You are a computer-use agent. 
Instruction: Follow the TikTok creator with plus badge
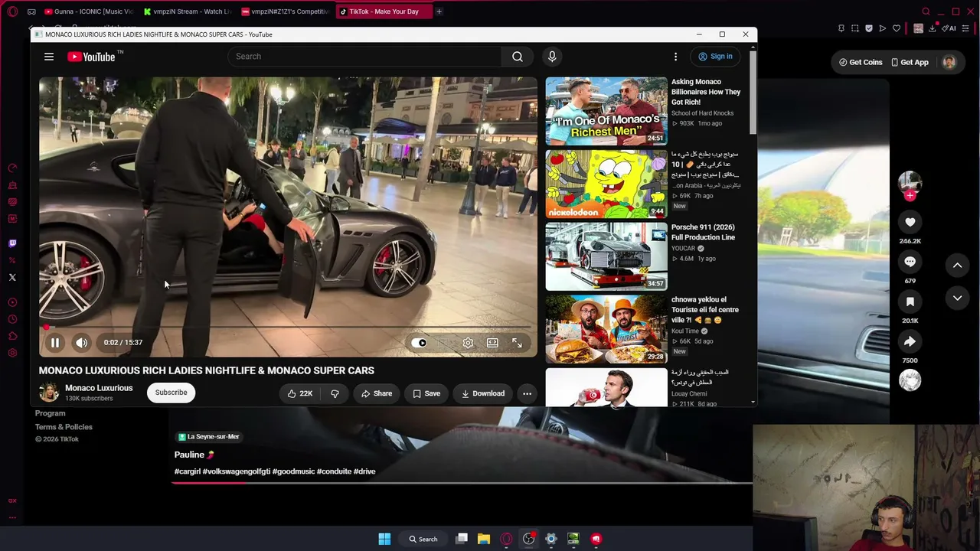910,196
